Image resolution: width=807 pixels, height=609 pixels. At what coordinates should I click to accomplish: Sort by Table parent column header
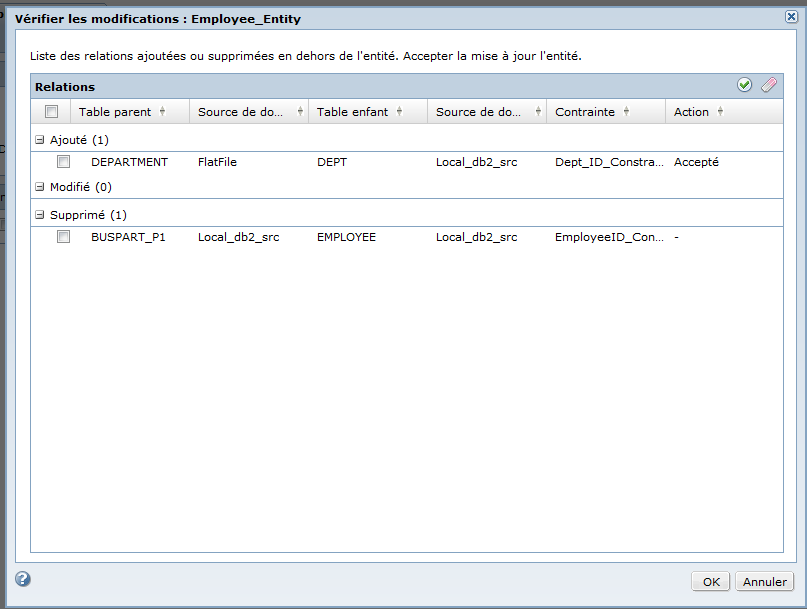coord(115,112)
